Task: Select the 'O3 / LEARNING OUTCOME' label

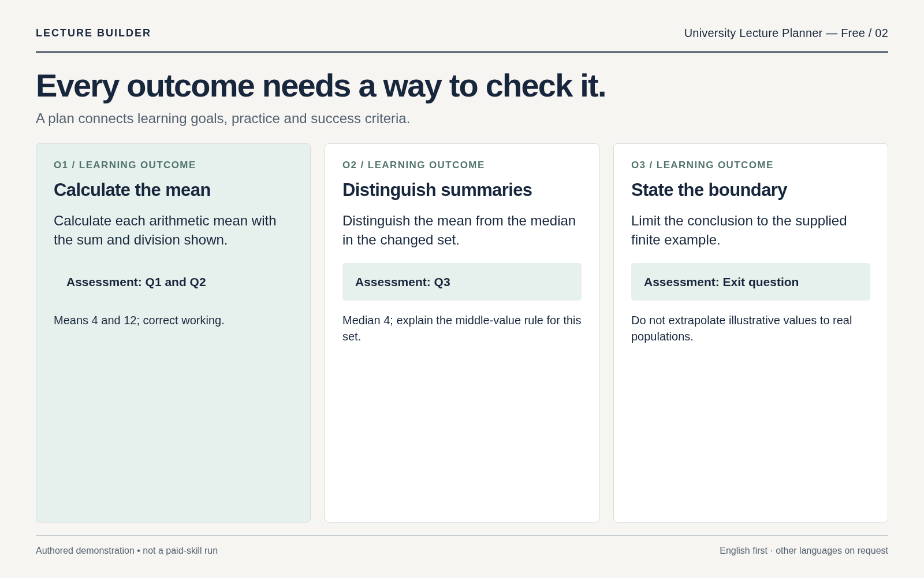Action: click(702, 165)
